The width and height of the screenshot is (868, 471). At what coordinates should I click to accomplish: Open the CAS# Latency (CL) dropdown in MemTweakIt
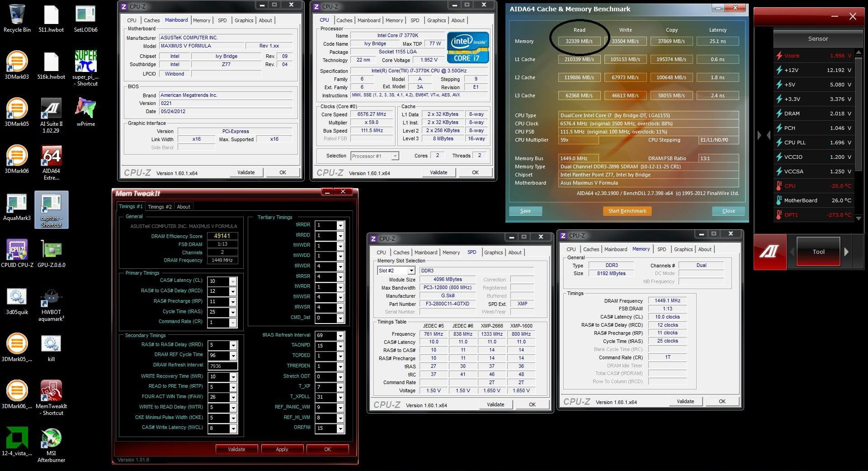[x=233, y=281]
